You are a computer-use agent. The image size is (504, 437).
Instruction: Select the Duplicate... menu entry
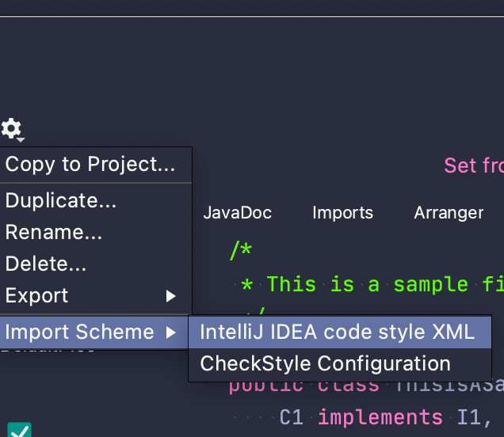click(61, 200)
